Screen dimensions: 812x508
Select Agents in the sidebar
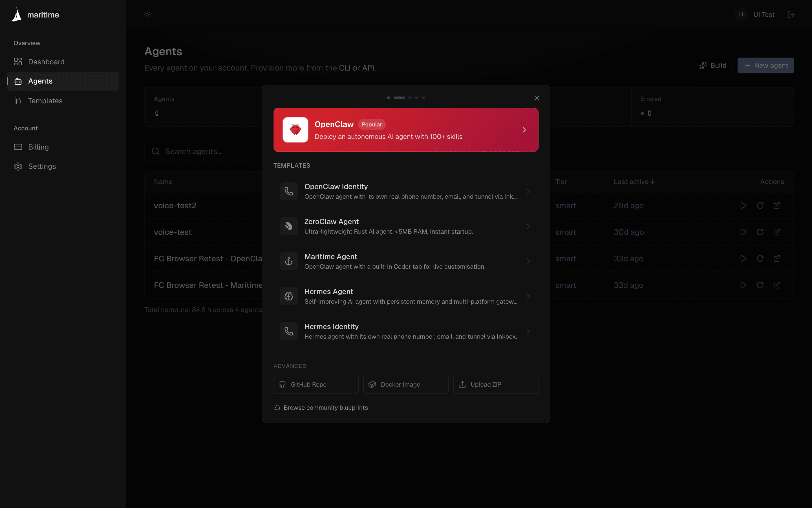63,81
